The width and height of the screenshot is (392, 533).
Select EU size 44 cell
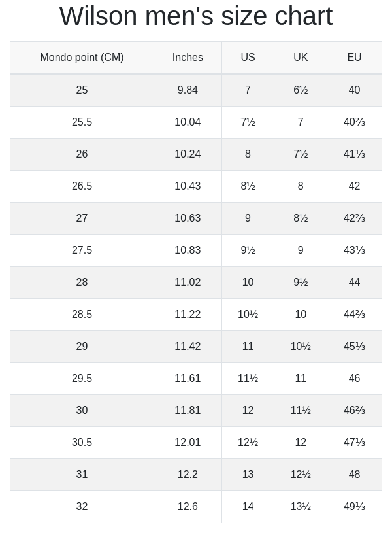click(x=354, y=282)
